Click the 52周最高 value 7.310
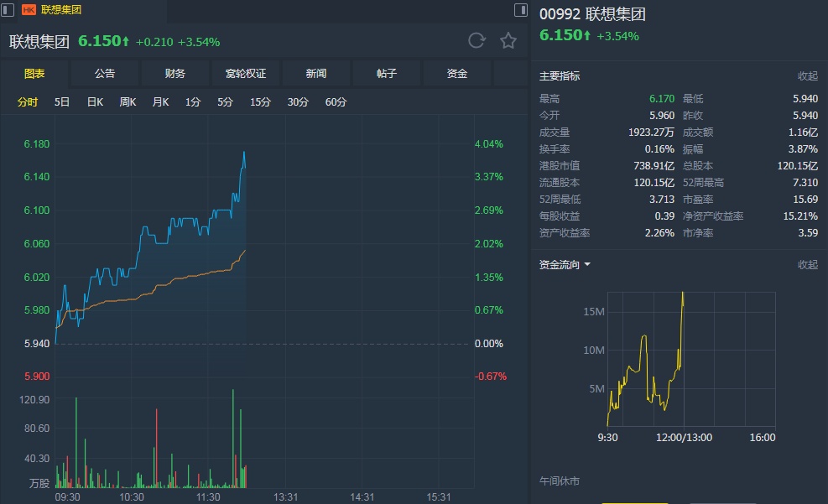 tap(805, 183)
